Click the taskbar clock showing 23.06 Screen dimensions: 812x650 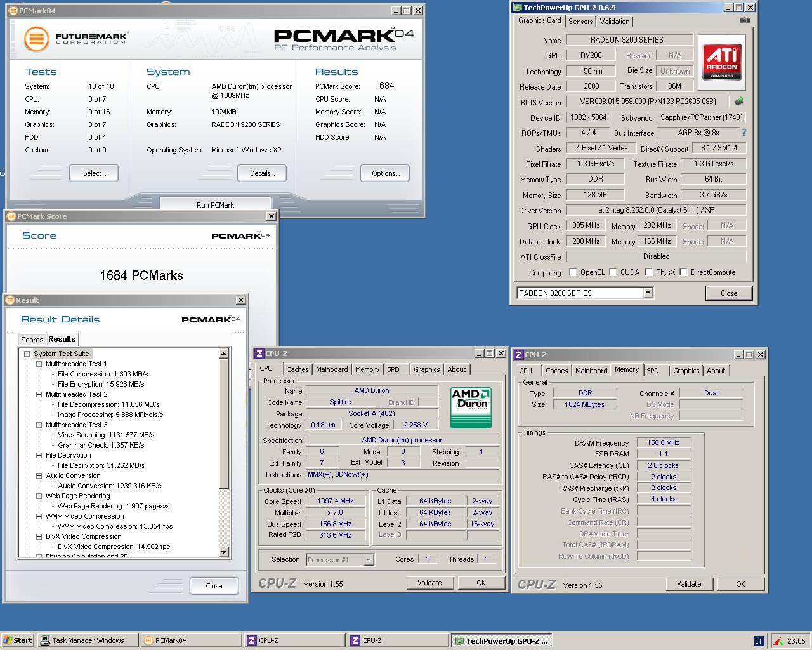(x=796, y=641)
